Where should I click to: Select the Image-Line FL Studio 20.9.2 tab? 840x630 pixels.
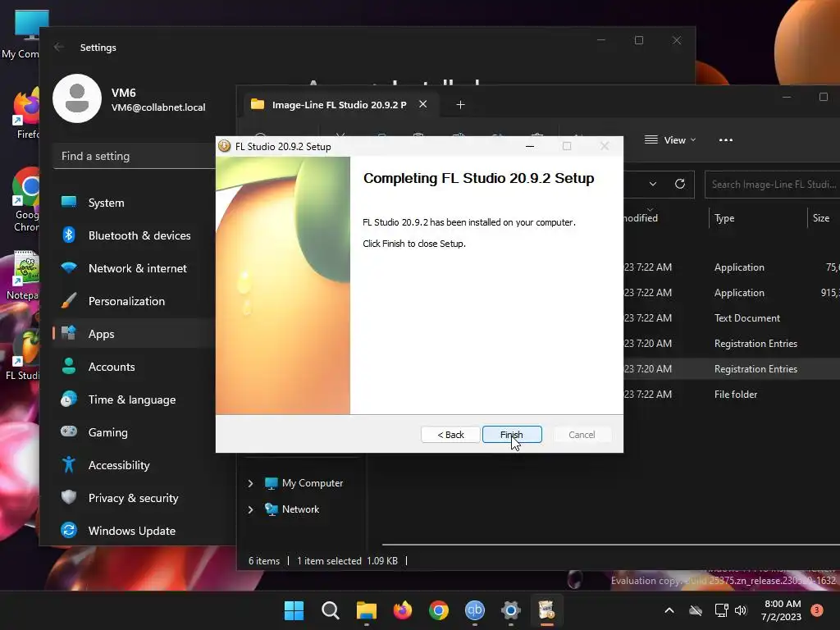339,104
